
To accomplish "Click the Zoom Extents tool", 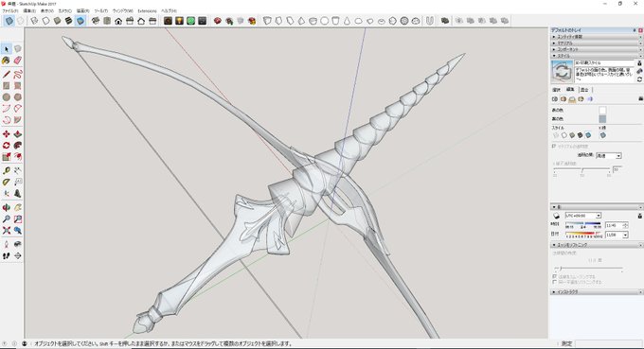I will coord(7,231).
